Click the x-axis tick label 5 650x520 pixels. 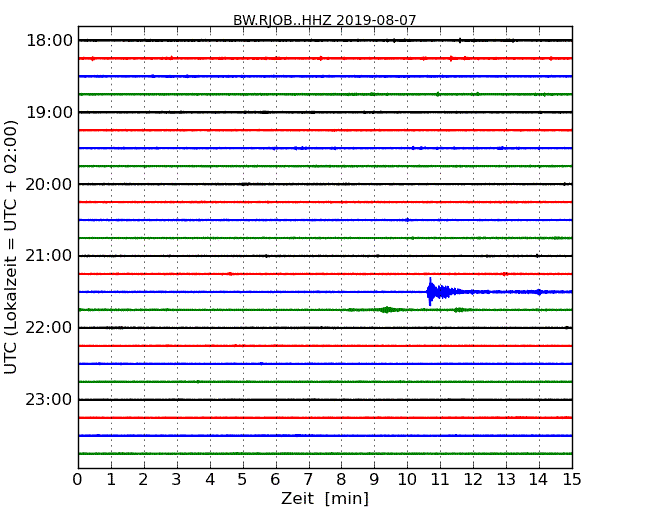pos(243,479)
